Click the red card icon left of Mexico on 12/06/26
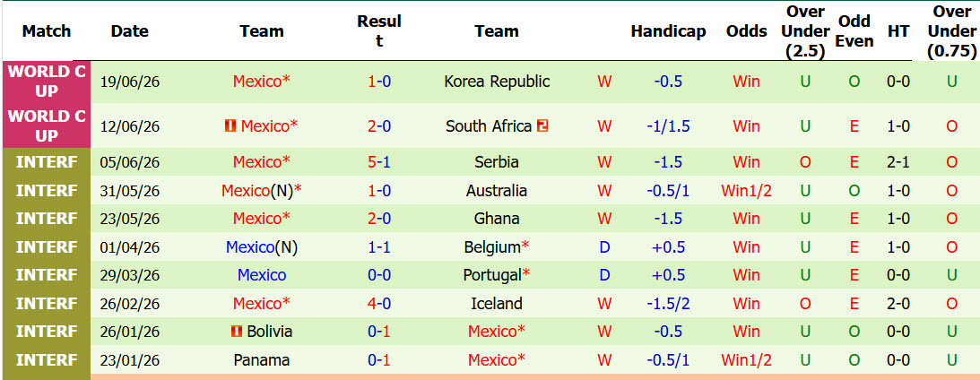980x380 pixels. click(x=230, y=126)
